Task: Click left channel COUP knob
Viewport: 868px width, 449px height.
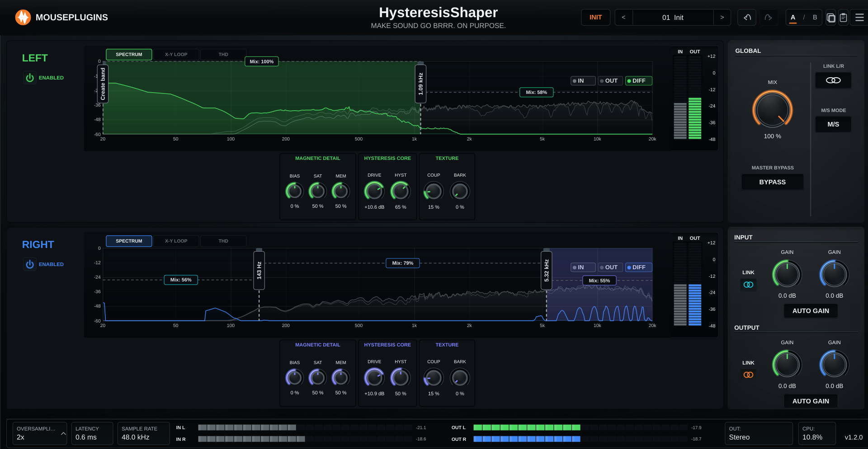Action: point(433,191)
